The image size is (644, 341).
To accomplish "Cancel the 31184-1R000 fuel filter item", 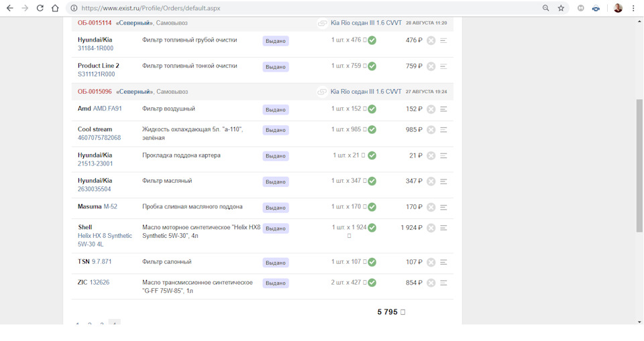I will [431, 40].
